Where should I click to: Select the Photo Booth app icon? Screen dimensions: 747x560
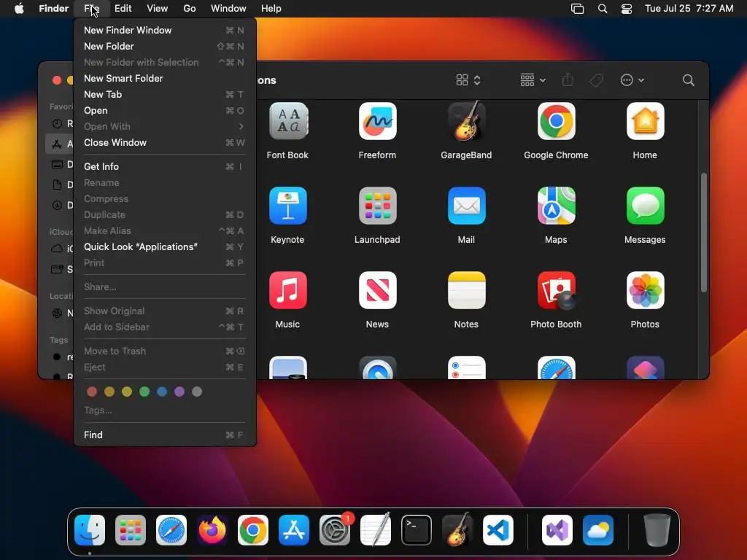tap(556, 290)
